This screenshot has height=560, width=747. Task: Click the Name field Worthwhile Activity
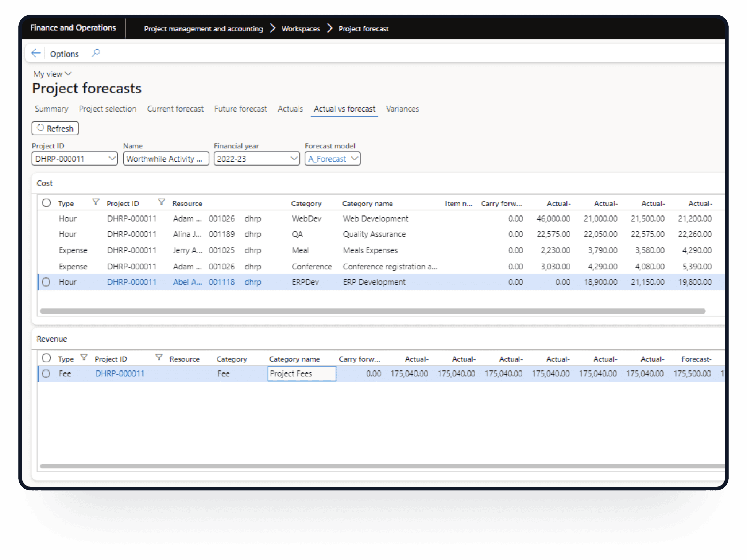tap(166, 159)
